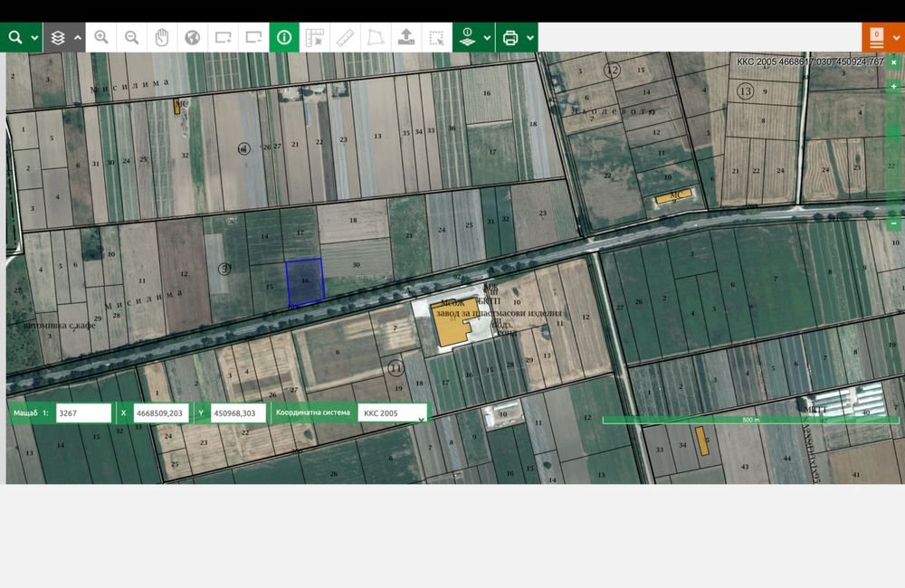The height and width of the screenshot is (588, 905).
Task: Activate the rectangle selection tool
Action: click(437, 37)
